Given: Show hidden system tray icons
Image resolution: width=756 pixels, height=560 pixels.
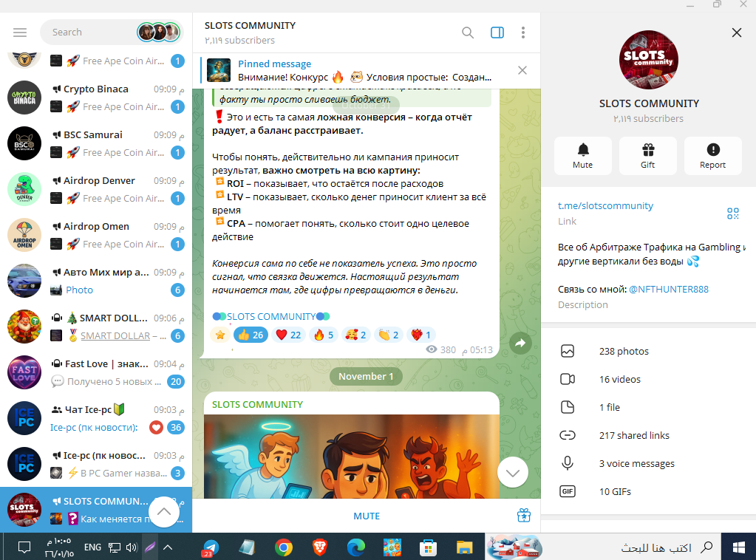Looking at the screenshot, I should click(x=168, y=547).
